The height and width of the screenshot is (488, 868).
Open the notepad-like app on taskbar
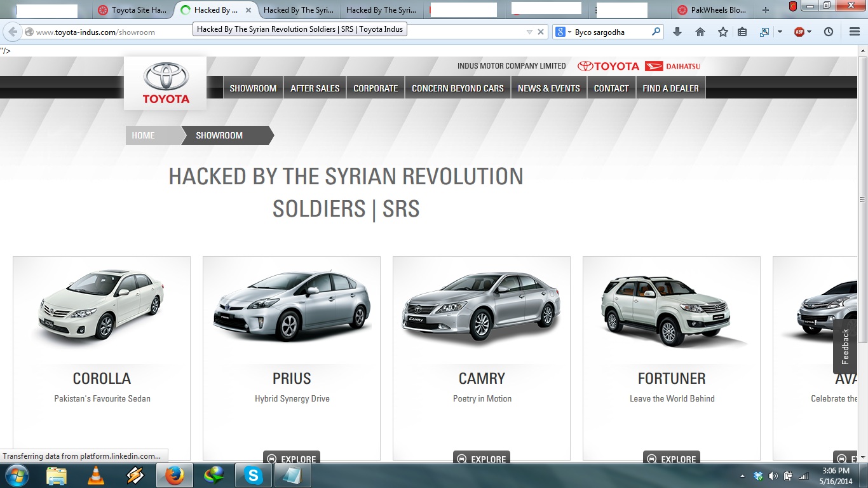click(x=292, y=475)
